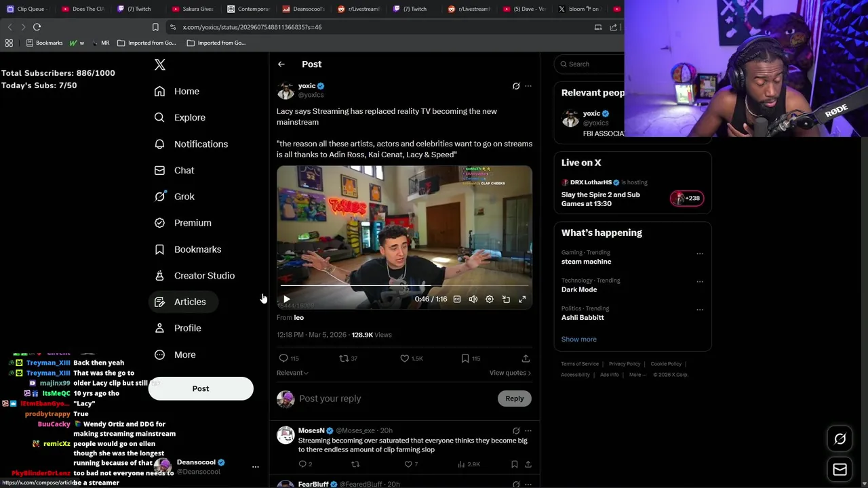Open more options on MosesN reply
The height and width of the screenshot is (488, 868).
pos(528,430)
